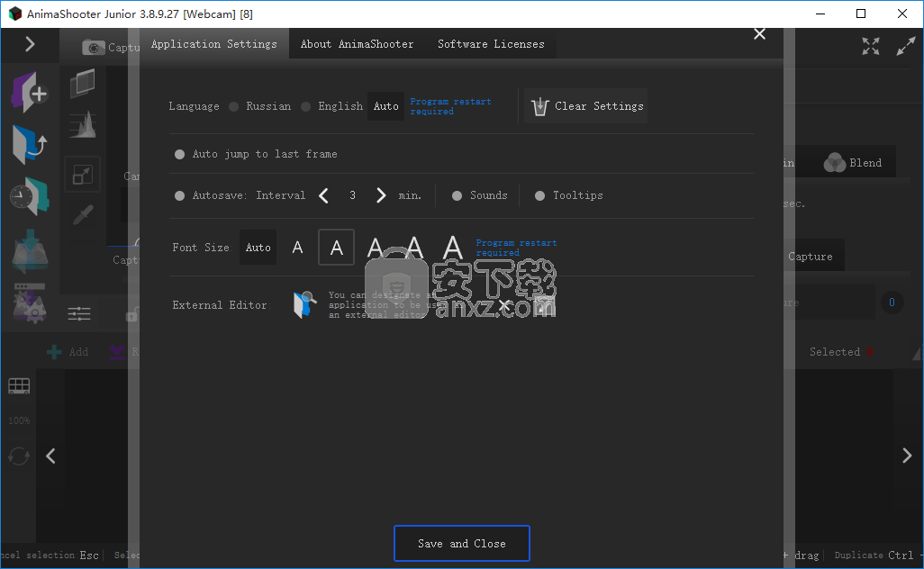Select Auto language option

tap(386, 106)
